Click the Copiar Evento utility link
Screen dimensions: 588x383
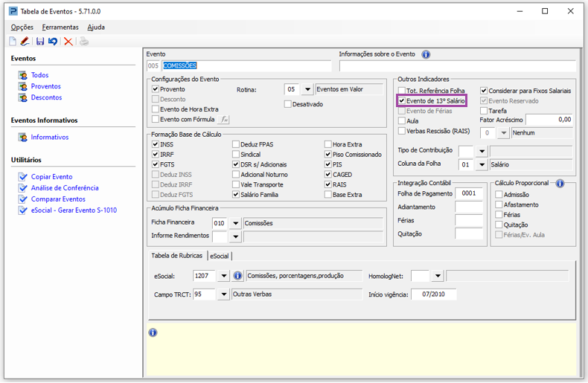coord(51,177)
